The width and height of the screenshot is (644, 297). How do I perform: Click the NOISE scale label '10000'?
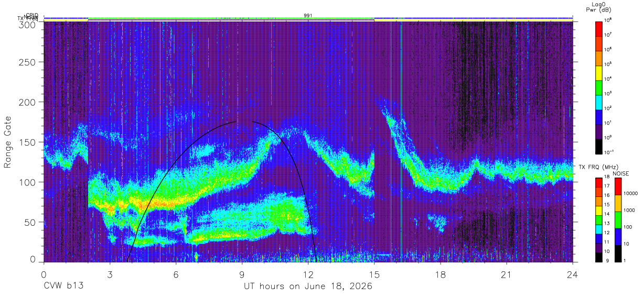coord(631,193)
